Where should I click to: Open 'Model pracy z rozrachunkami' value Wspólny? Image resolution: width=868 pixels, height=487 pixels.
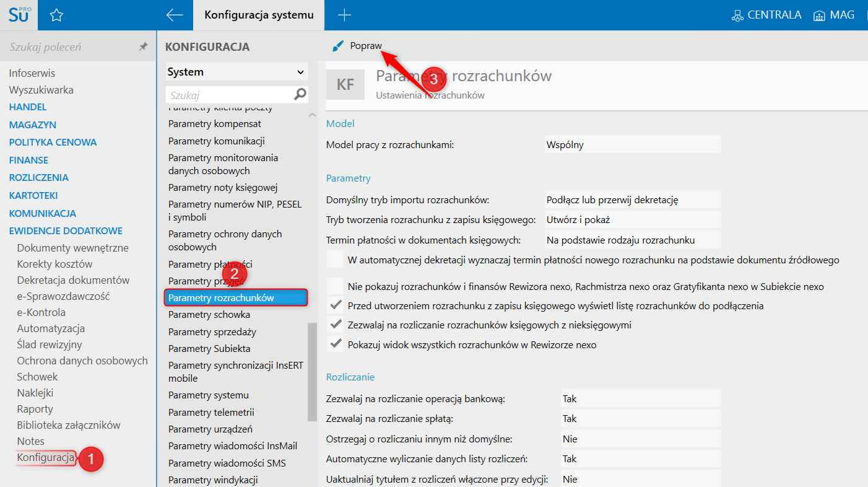(632, 145)
